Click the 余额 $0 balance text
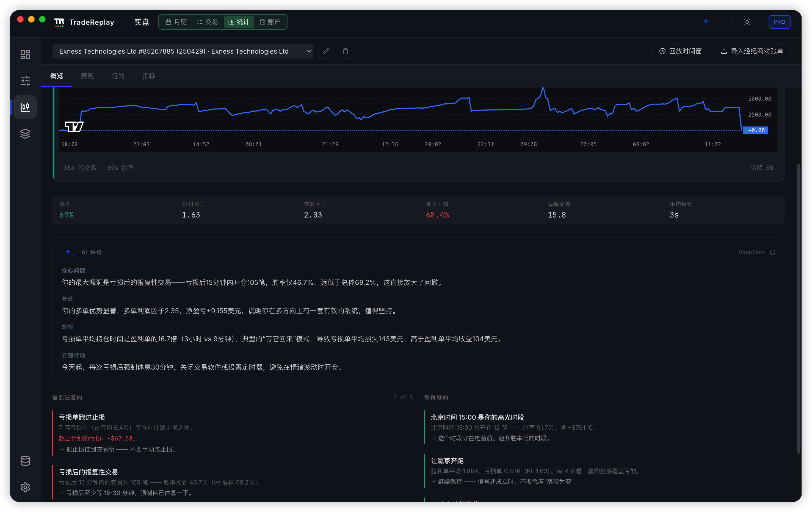This screenshot has width=812, height=512. pyautogui.click(x=762, y=168)
